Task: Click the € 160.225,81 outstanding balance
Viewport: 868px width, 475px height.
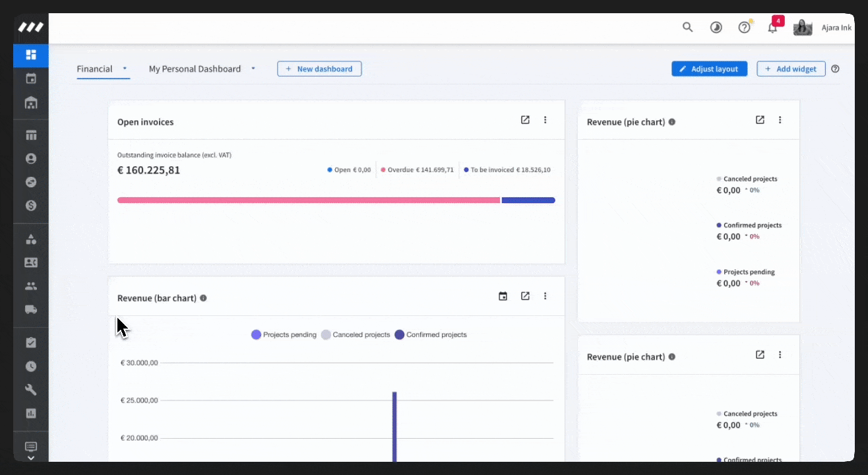Action: 148,170
